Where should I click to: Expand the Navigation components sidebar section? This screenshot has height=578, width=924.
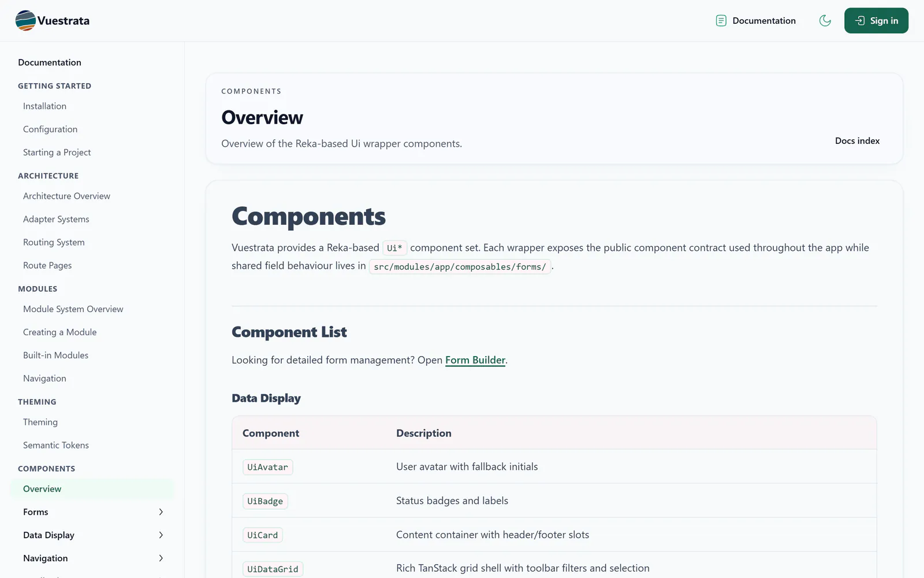pyautogui.click(x=92, y=558)
